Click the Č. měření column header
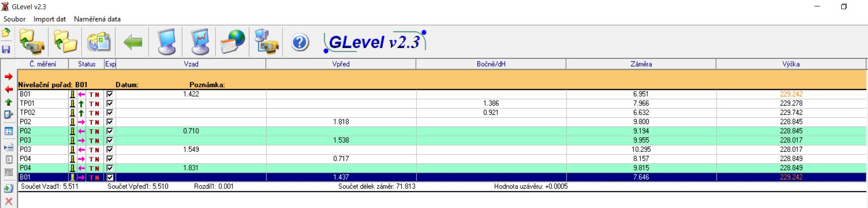 pos(43,64)
